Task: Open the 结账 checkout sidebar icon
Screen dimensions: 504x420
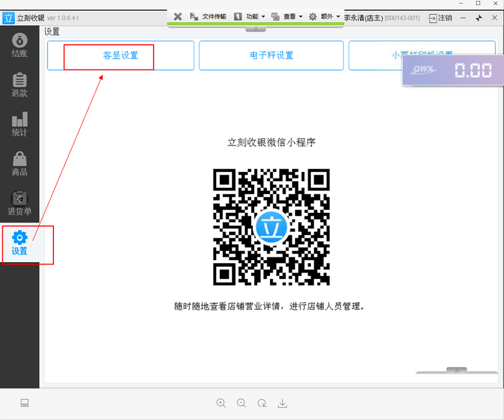Action: (x=19, y=45)
